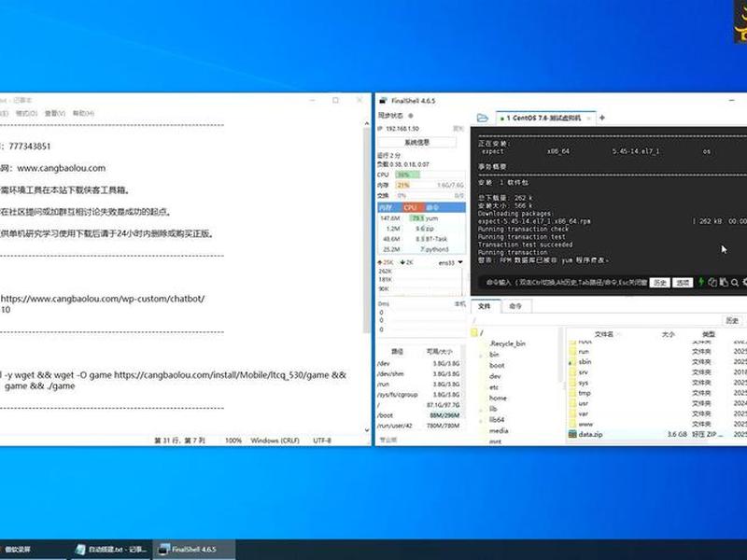Image resolution: width=747 pixels, height=560 pixels.
Task: Activate FinalShell 4.6.5 taskbar button
Action: point(194,550)
